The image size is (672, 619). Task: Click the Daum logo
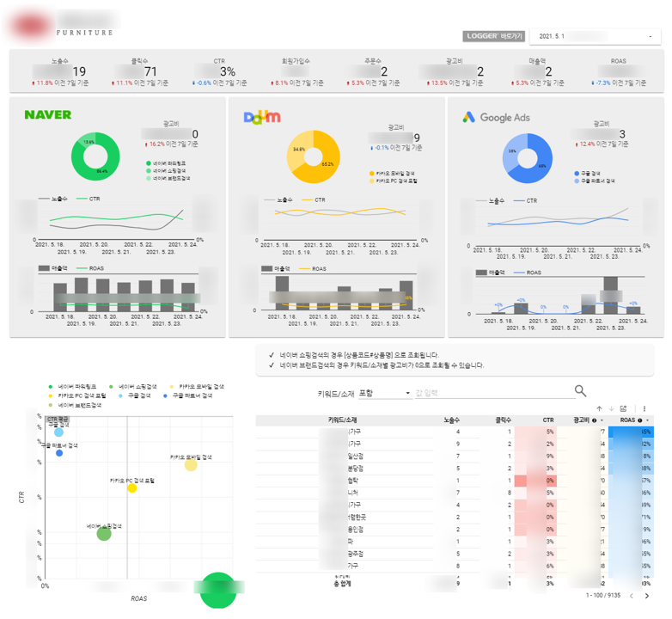tap(262, 117)
